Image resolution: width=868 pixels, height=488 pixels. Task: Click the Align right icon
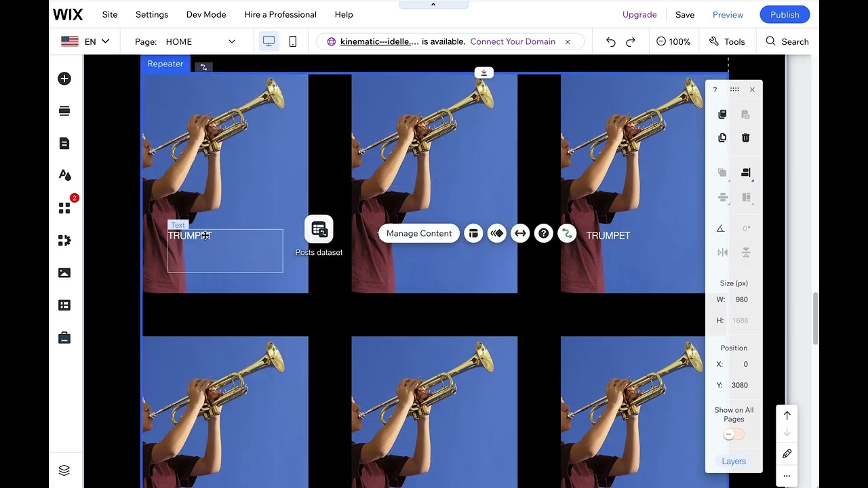746,173
